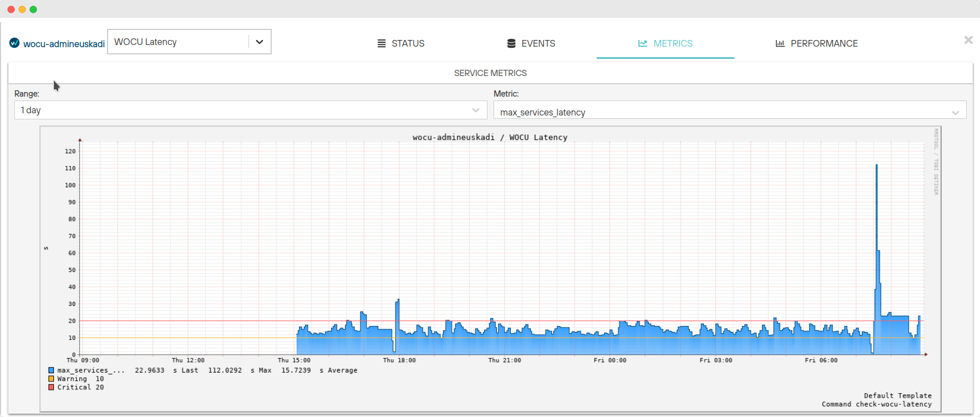Click the red macOS close button
This screenshot has height=417, width=980.
point(11,9)
